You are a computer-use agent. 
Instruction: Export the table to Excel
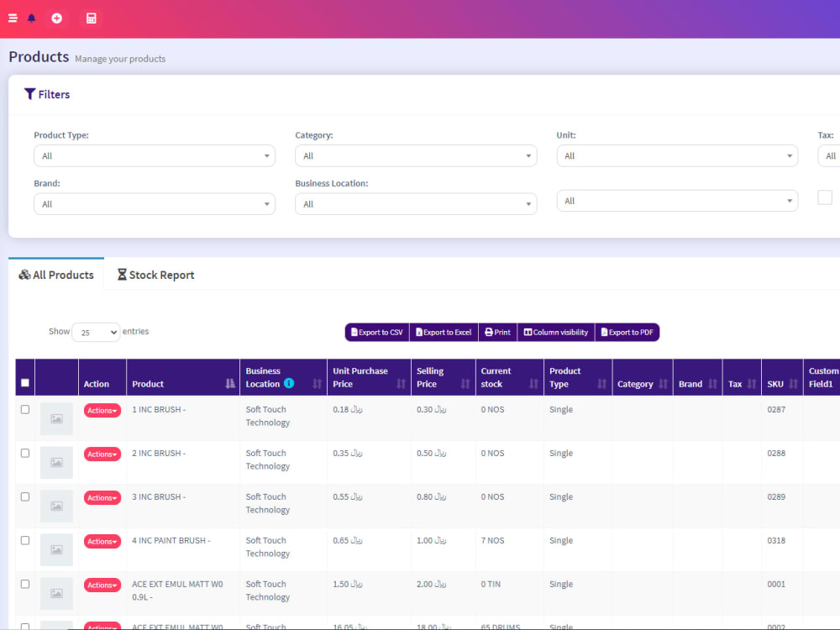click(x=444, y=332)
